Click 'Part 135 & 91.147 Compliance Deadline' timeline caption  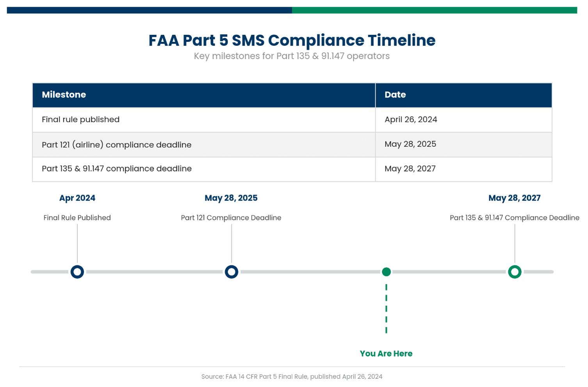pyautogui.click(x=515, y=218)
